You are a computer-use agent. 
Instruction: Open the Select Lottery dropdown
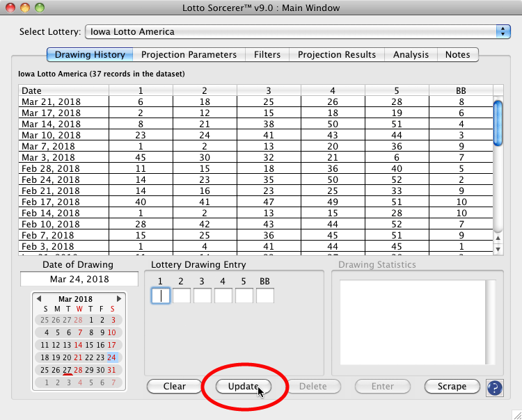click(298, 31)
